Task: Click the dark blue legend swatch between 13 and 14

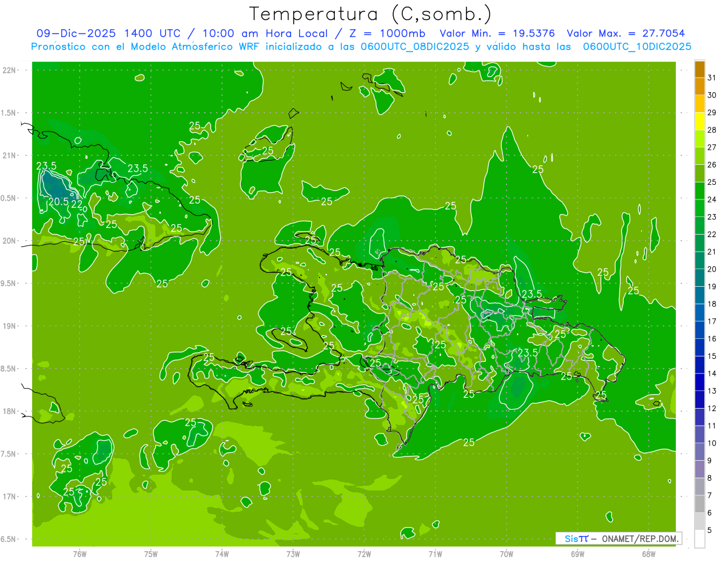Action: click(699, 383)
